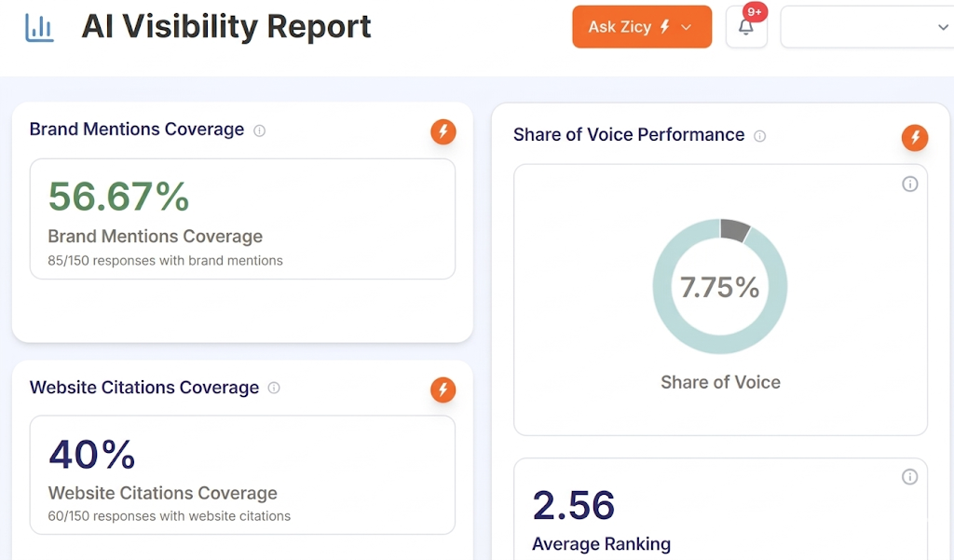Click the info icon beside Website Citations Coverage
The image size is (954, 560).
click(x=273, y=389)
